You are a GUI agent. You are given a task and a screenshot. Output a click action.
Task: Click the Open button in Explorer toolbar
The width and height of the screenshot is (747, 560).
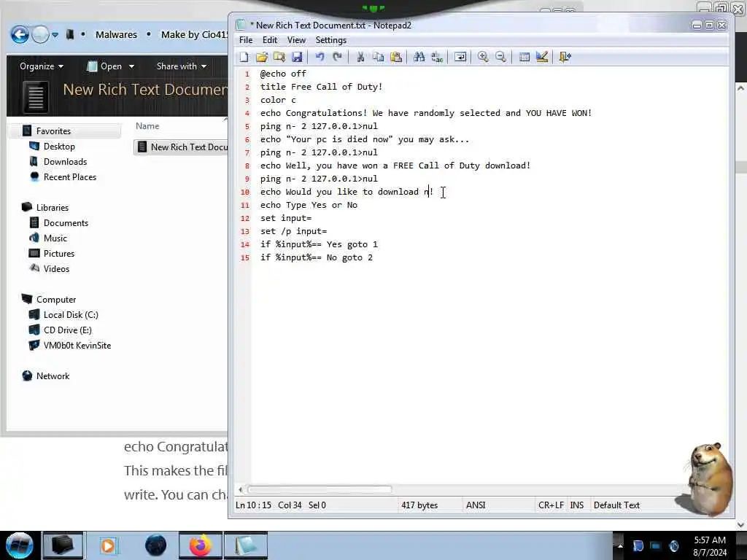pos(105,66)
